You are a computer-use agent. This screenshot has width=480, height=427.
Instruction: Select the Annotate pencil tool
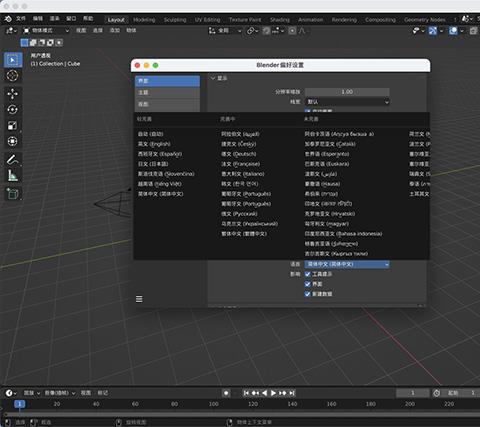[13, 160]
